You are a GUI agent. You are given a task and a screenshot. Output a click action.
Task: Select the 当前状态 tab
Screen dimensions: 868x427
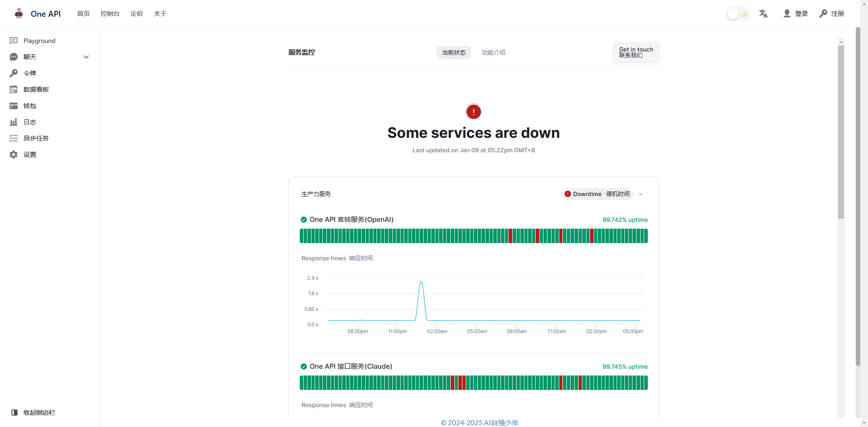pyautogui.click(x=454, y=52)
